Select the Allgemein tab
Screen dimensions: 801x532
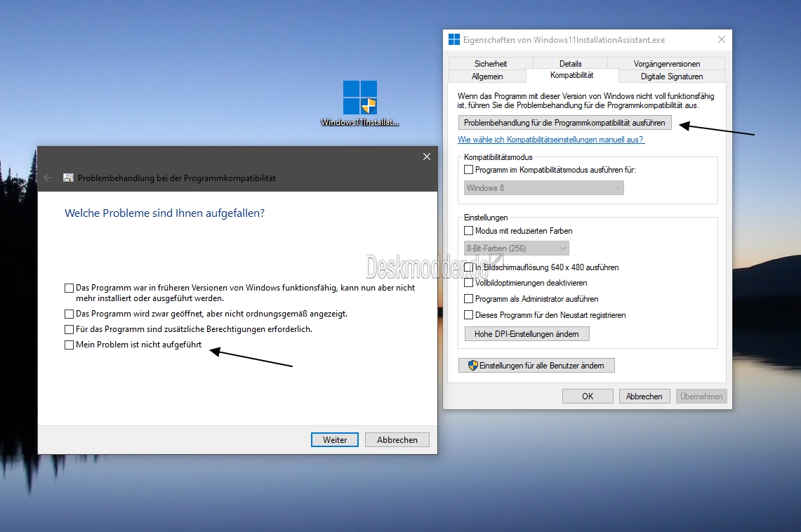click(486, 76)
